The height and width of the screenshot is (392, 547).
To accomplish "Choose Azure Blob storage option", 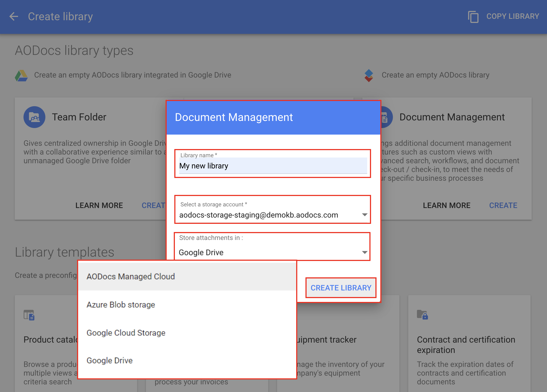I will point(121,305).
